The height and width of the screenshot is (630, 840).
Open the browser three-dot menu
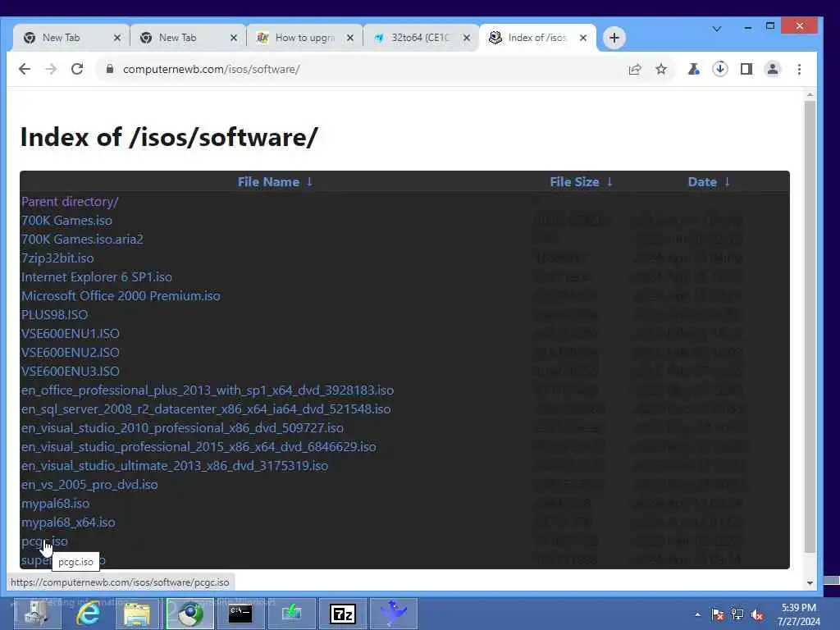799,69
